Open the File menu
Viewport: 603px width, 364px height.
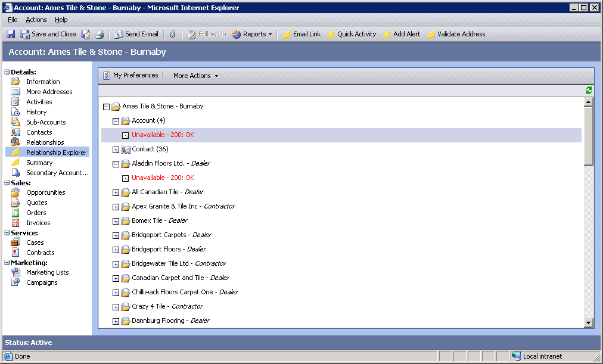(13, 20)
